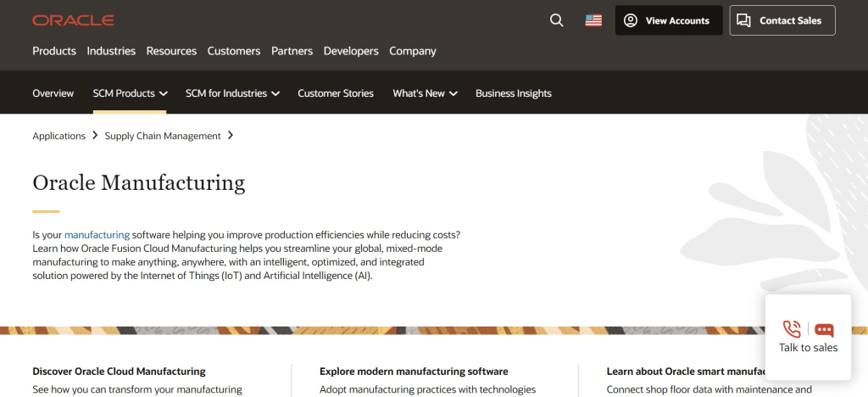Click the Applications breadcrumb link
The width and height of the screenshot is (868, 397).
(59, 136)
